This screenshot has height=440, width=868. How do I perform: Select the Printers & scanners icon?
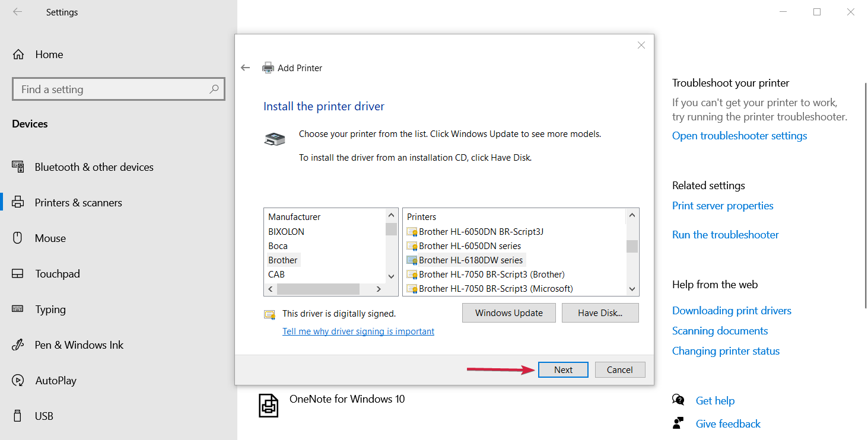click(x=18, y=202)
